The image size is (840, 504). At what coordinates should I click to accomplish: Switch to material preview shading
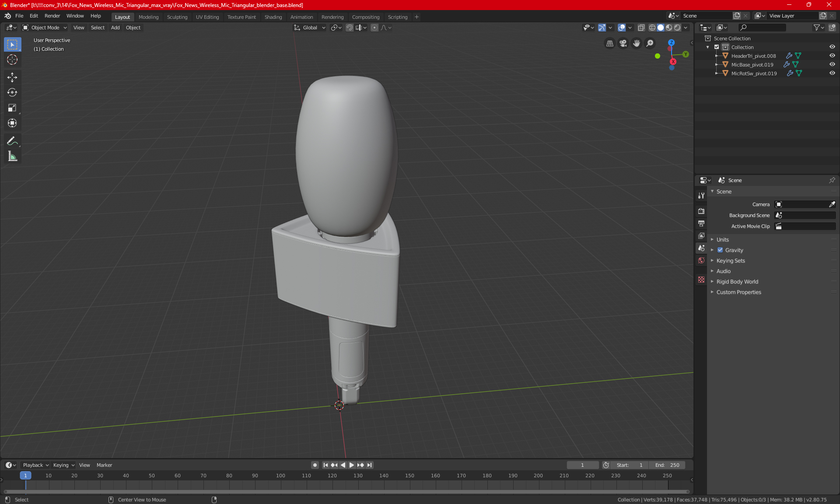pos(669,28)
